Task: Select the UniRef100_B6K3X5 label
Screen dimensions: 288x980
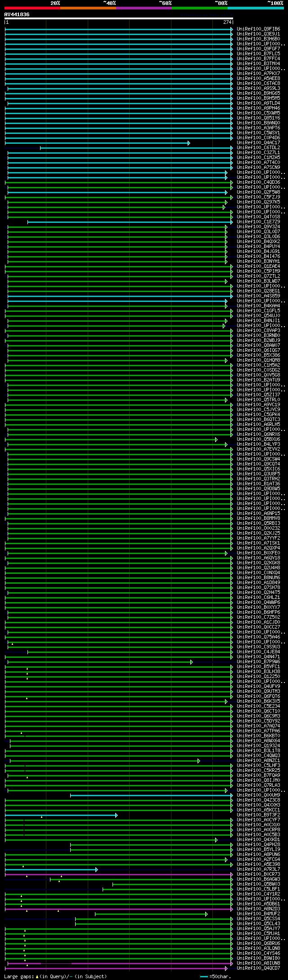Action: [x=258, y=701]
